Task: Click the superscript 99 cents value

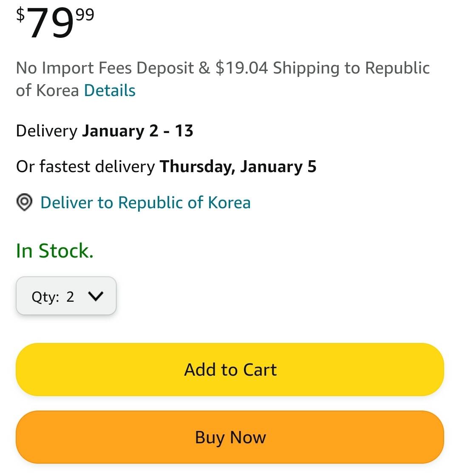Action: 85,15
